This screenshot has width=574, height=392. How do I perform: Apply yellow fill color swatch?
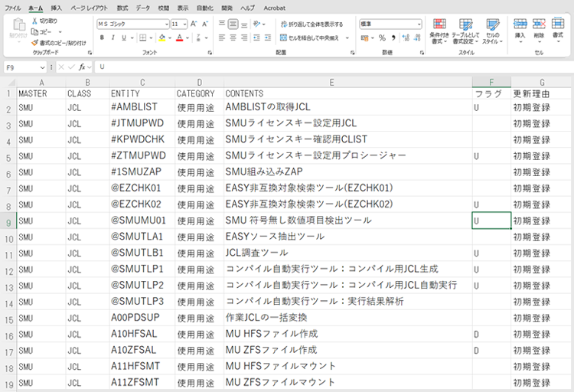click(x=162, y=38)
